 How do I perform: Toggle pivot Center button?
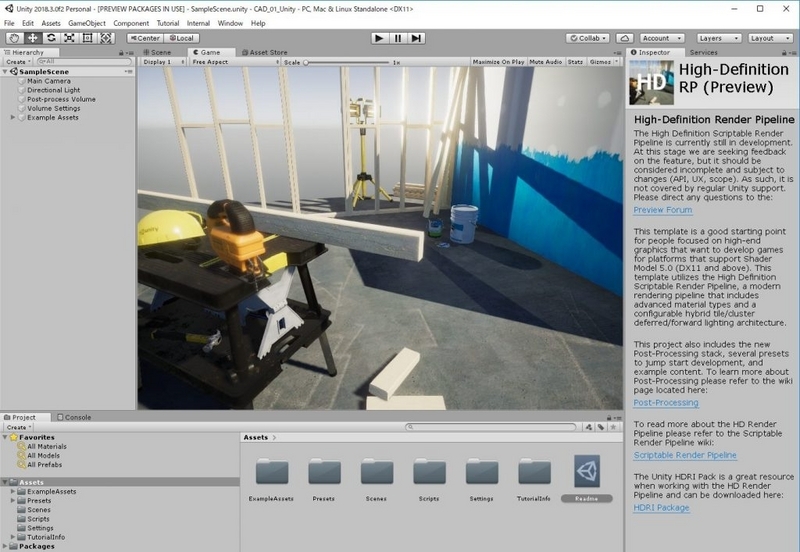(145, 38)
